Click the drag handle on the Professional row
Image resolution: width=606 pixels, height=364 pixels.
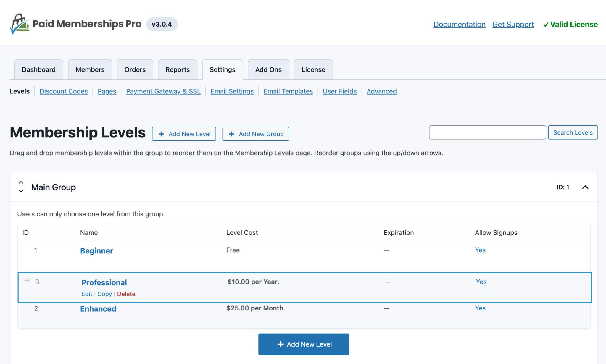point(27,280)
